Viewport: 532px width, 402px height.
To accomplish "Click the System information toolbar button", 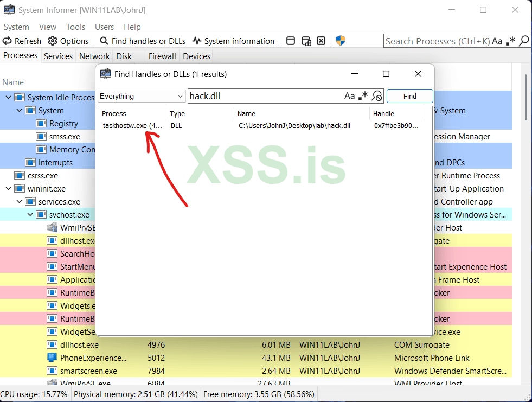I will point(233,41).
